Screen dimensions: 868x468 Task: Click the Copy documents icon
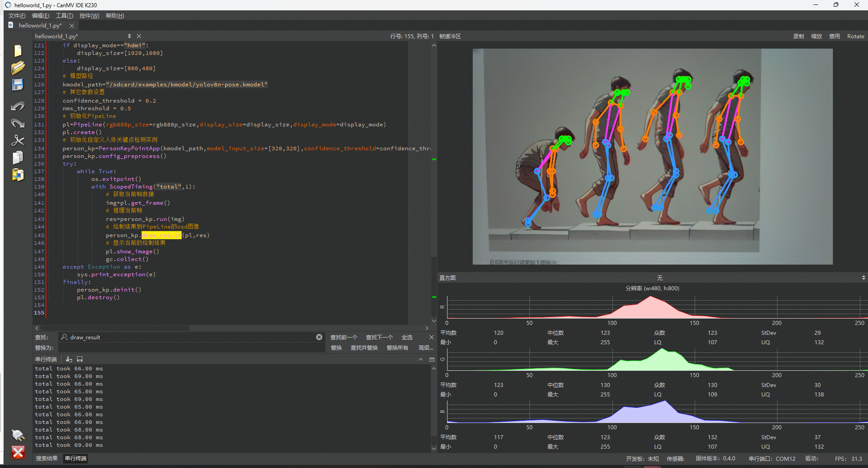18,157
